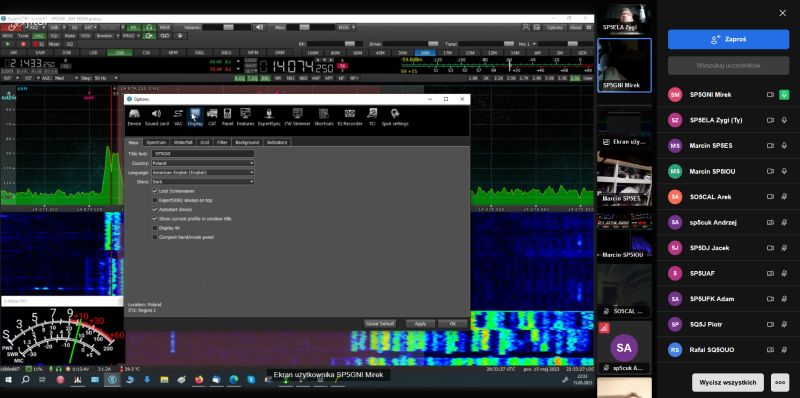The height and width of the screenshot is (398, 800).
Task: Open the XIT dropdown arrow
Action: (x=38, y=78)
